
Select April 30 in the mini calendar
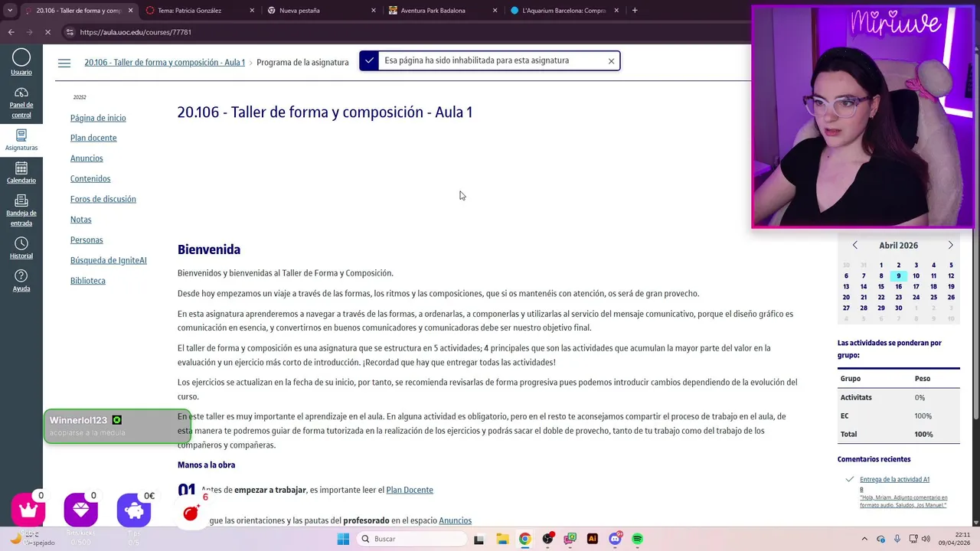tap(899, 308)
